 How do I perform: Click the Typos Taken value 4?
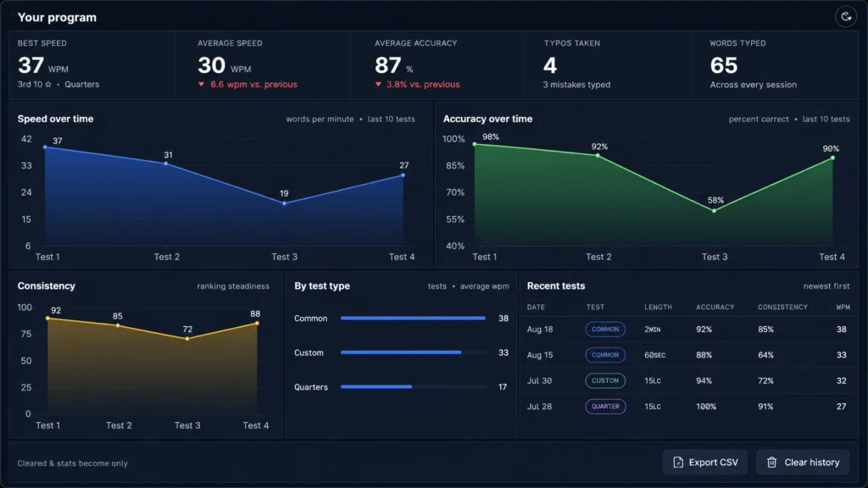[549, 66]
